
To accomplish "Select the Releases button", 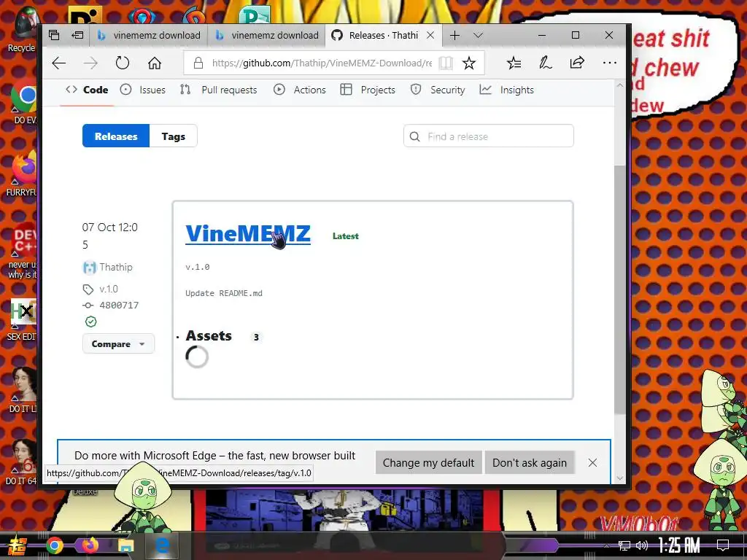I will tap(116, 136).
